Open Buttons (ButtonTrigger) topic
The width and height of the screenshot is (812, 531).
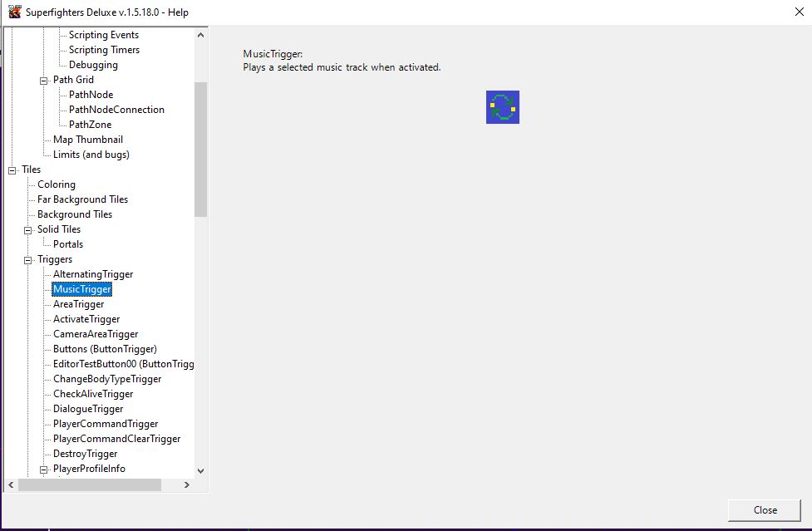pyautogui.click(x=105, y=349)
